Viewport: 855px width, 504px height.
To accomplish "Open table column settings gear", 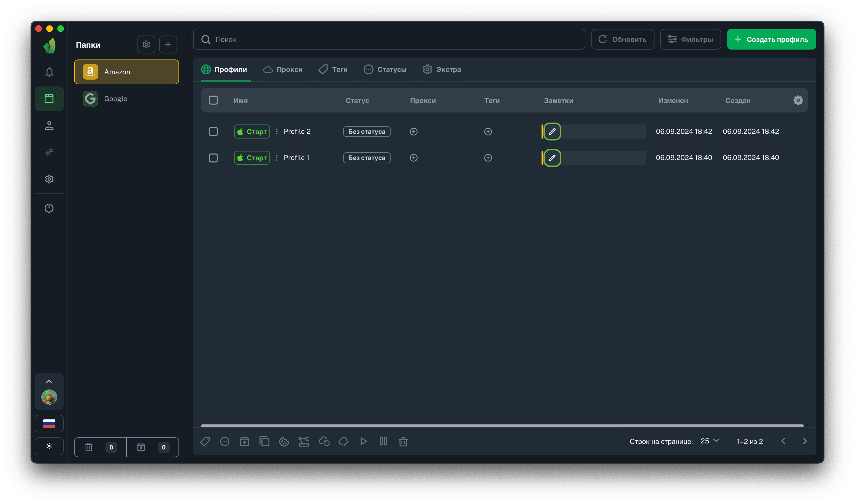I will [x=798, y=100].
